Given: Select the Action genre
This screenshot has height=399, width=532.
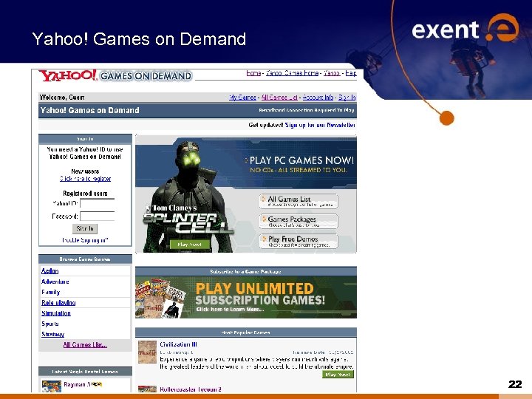Looking at the screenshot, I should pos(50,270).
